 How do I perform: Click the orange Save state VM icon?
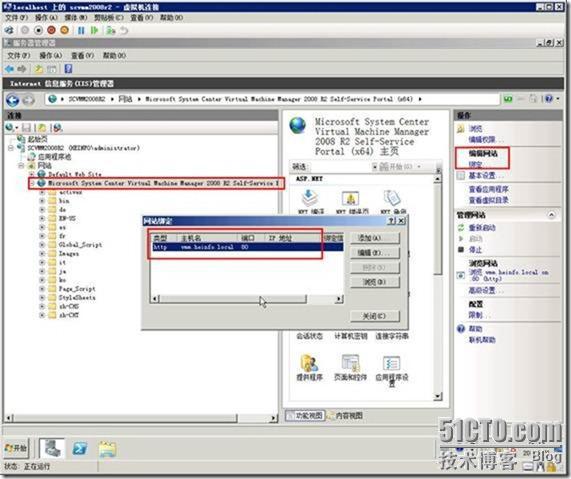tap(64, 30)
